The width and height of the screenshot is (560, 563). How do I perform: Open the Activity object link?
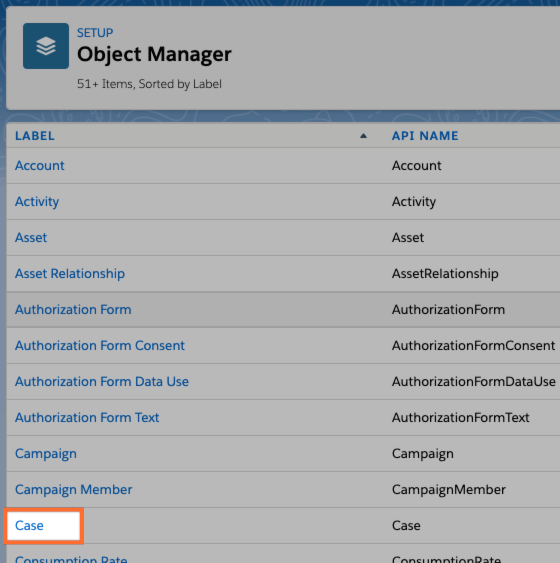[x=37, y=202]
